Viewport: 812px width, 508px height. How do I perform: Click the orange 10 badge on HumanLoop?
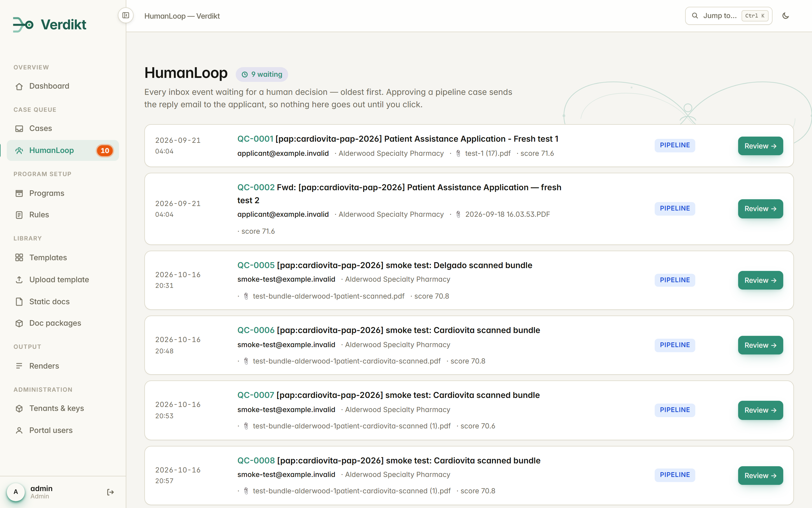(105, 150)
